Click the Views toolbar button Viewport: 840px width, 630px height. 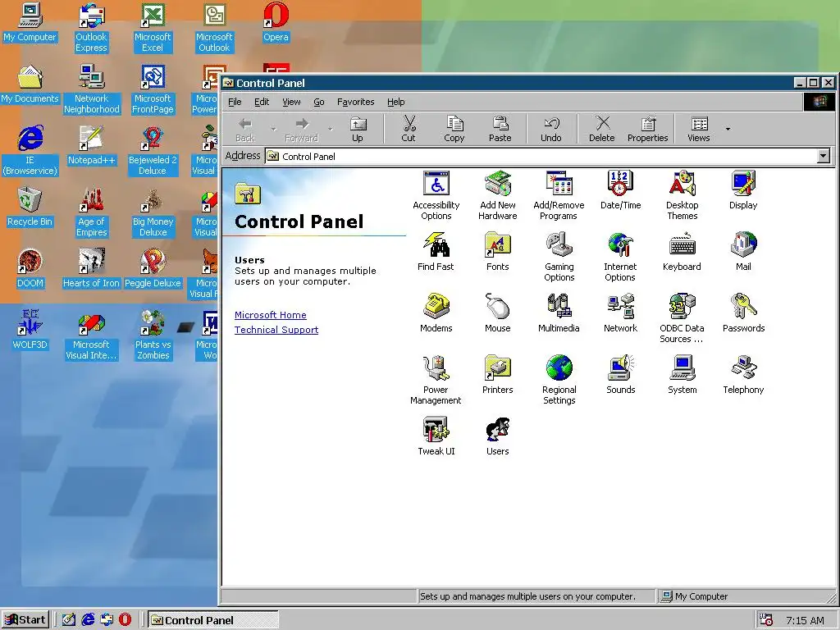click(x=699, y=129)
